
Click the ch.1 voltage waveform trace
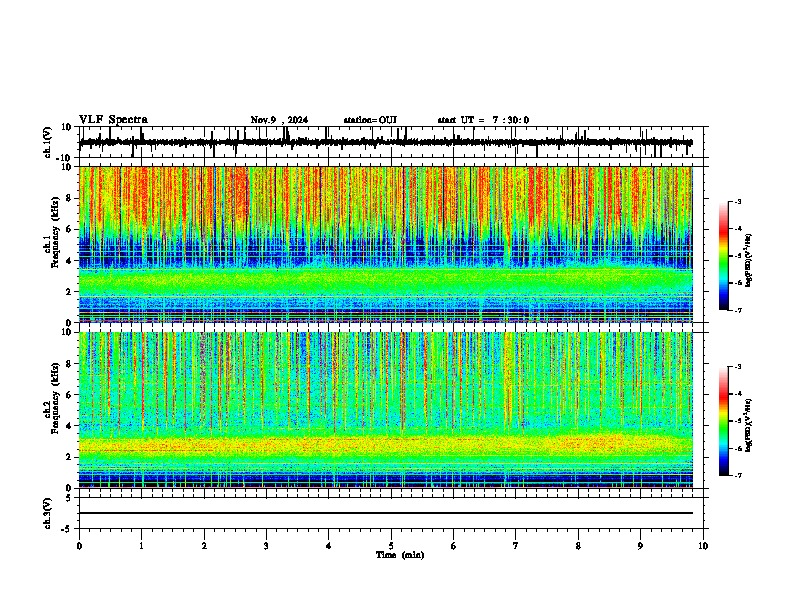click(385, 142)
